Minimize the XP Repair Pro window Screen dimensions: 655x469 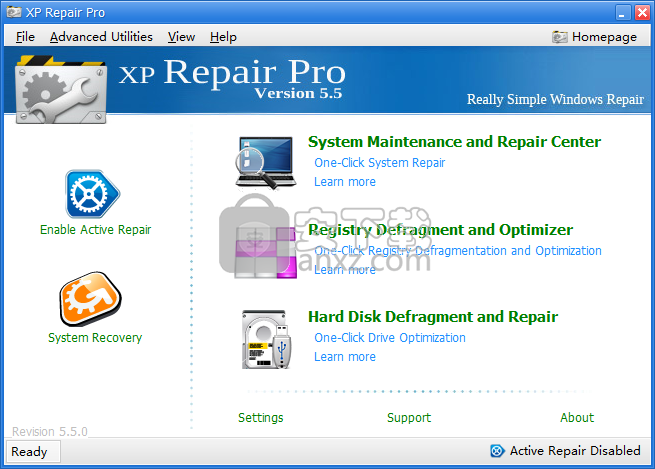pyautogui.click(x=622, y=13)
